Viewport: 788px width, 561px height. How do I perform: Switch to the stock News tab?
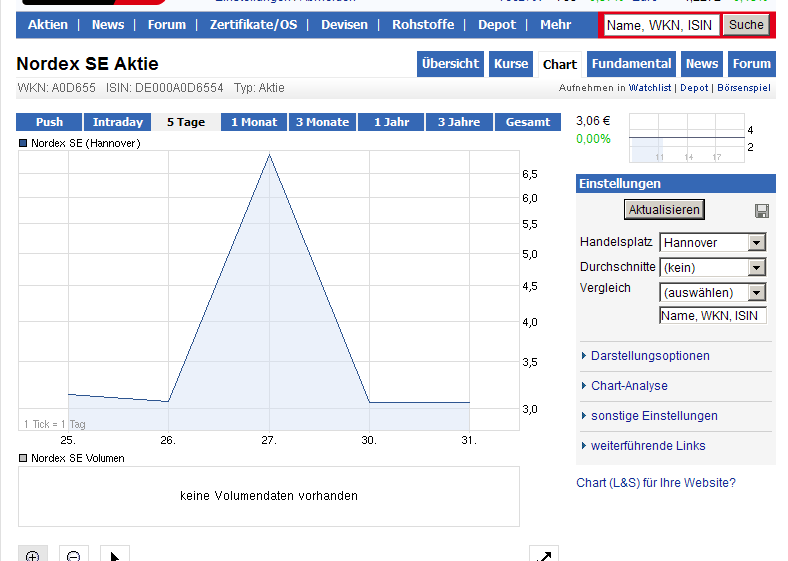coord(702,64)
